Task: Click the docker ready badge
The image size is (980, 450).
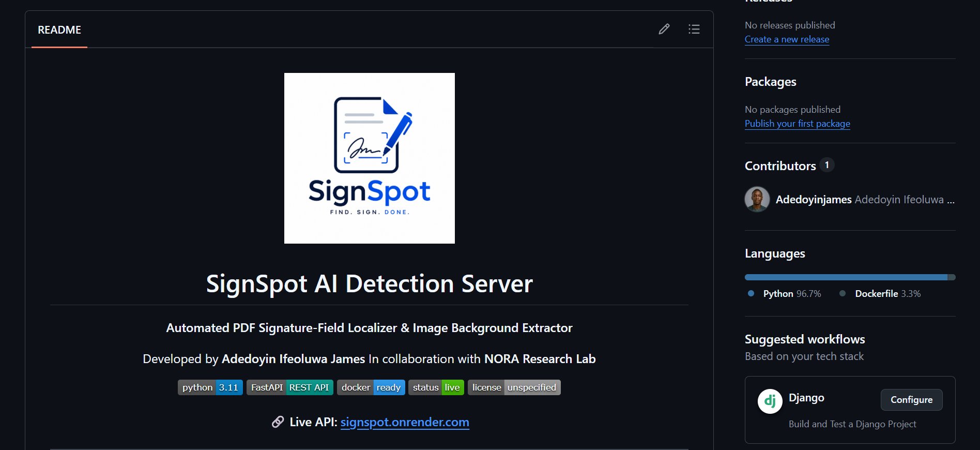Action: coord(371,387)
